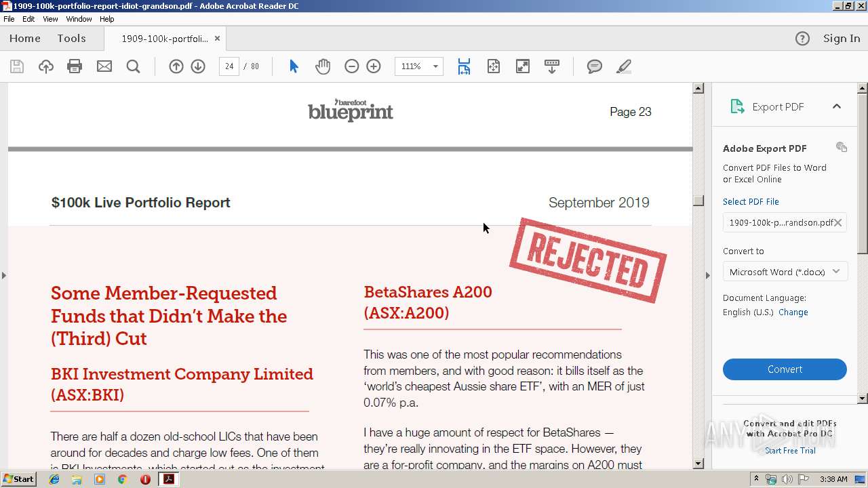Activate the Hand pan tool
Screen dimensions: 868x488
pyautogui.click(x=323, y=66)
